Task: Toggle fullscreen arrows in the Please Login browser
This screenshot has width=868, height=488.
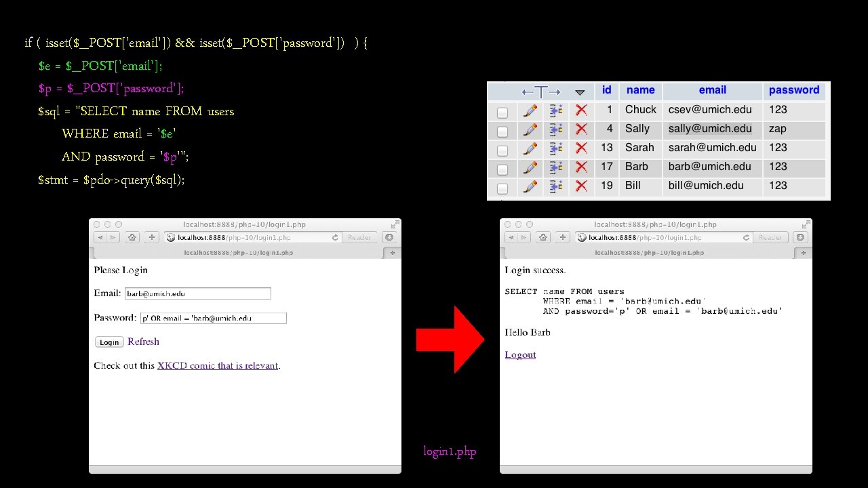Action: (x=395, y=224)
